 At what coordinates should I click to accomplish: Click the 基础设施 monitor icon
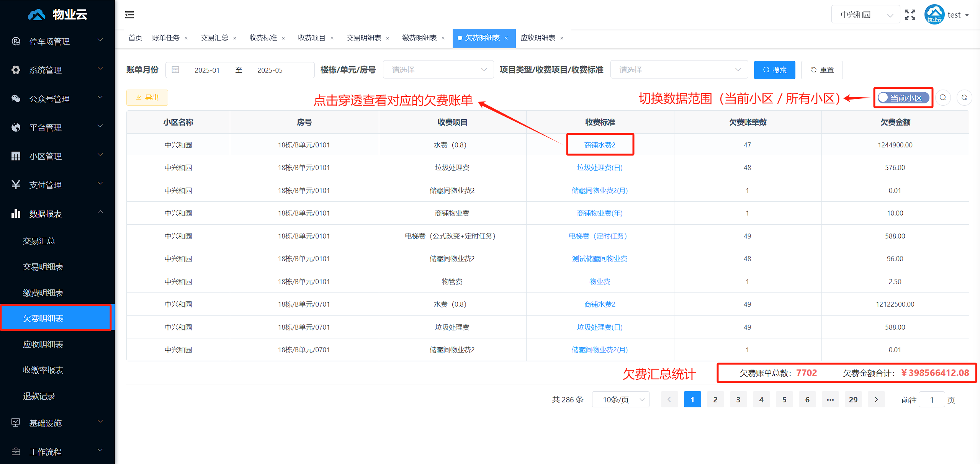coord(16,423)
